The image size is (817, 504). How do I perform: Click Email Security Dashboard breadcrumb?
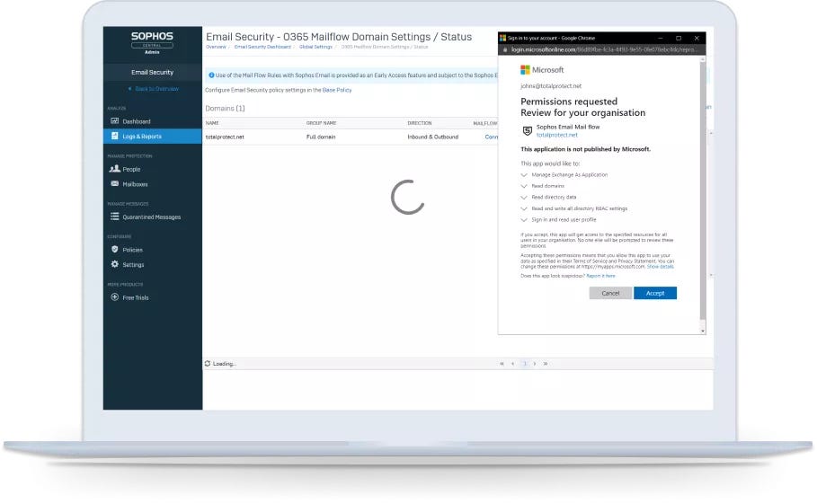point(262,47)
